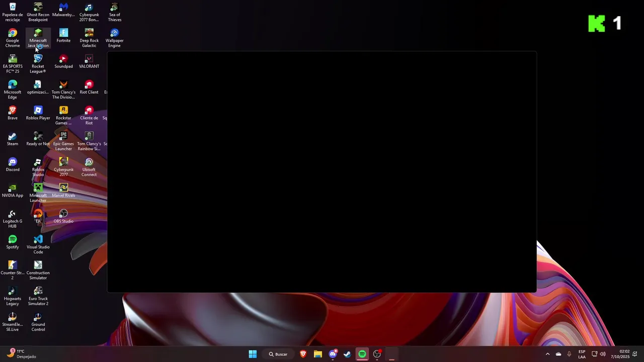The height and width of the screenshot is (362, 644).
Task: Select Tom Clancy's Rainbow Six shortcut
Action: pos(89,141)
